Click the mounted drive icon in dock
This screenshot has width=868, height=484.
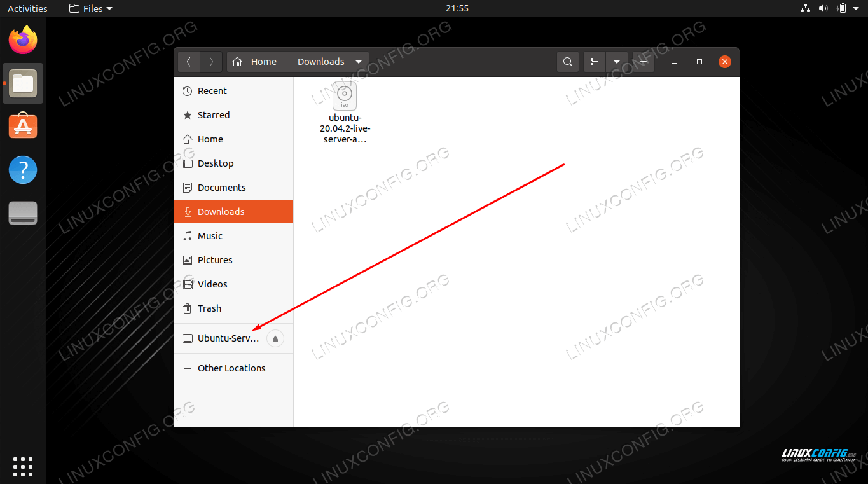(23, 213)
